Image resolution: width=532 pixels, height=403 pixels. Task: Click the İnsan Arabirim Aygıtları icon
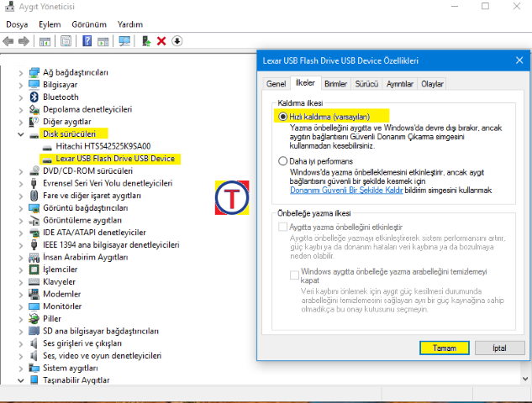(x=34, y=257)
